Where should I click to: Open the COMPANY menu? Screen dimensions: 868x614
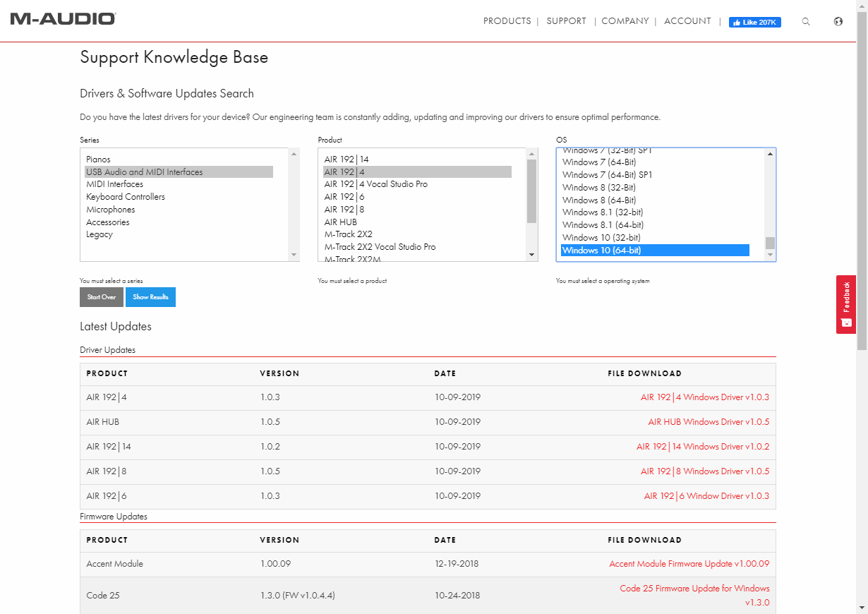(625, 21)
